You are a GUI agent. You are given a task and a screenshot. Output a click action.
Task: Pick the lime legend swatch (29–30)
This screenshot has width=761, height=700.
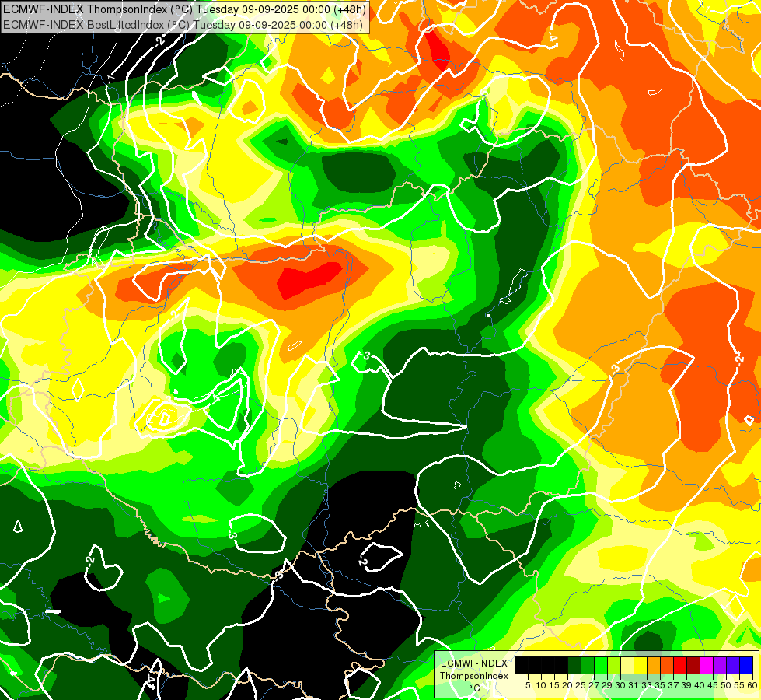pyautogui.click(x=614, y=666)
